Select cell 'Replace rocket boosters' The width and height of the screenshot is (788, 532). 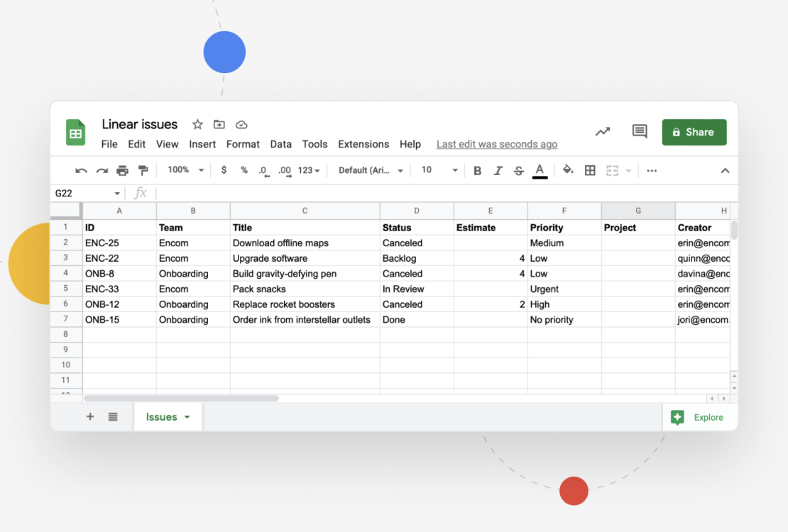tap(305, 304)
